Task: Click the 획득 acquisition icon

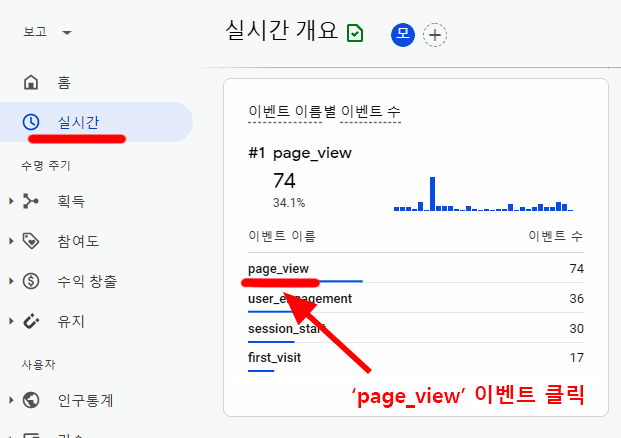Action: click(x=30, y=201)
